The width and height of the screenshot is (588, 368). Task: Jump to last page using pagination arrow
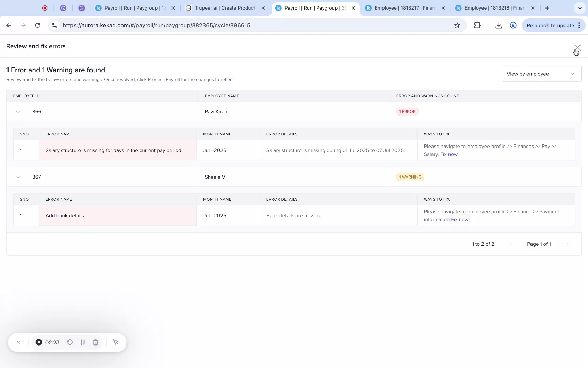[568, 244]
